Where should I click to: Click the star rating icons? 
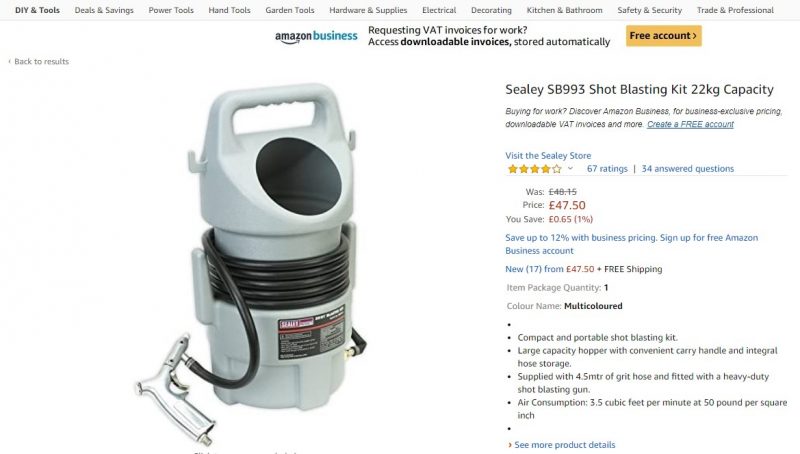534,169
